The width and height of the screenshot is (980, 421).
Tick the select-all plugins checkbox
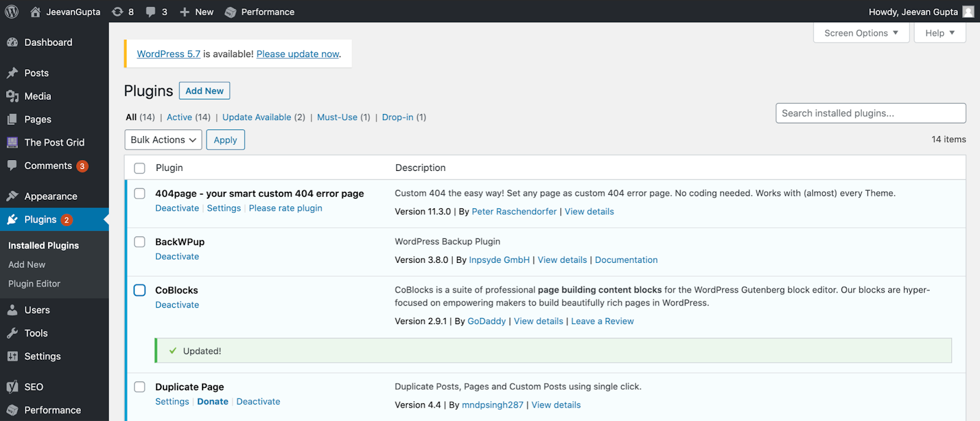[140, 168]
